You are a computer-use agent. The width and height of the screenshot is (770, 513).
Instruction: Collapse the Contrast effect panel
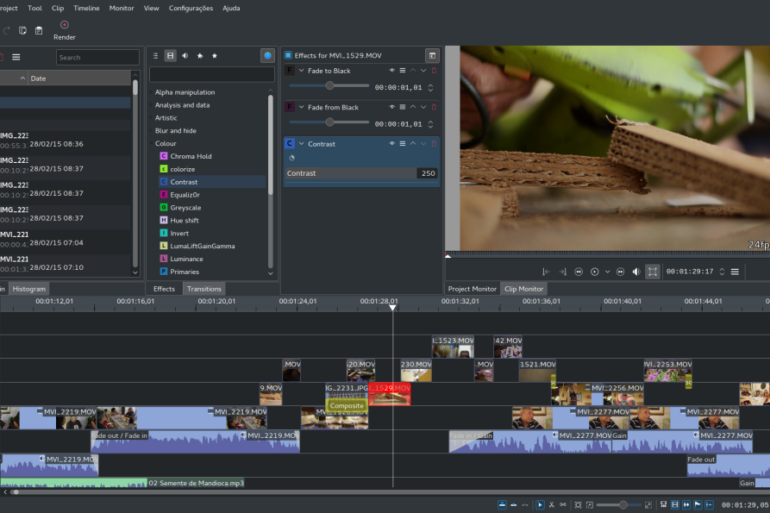point(300,144)
